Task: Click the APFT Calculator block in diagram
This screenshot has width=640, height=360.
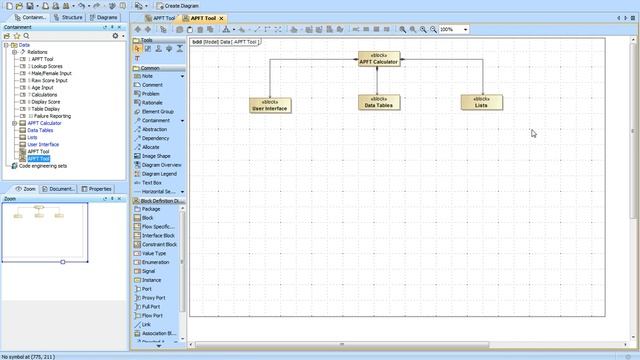Action: [x=379, y=59]
